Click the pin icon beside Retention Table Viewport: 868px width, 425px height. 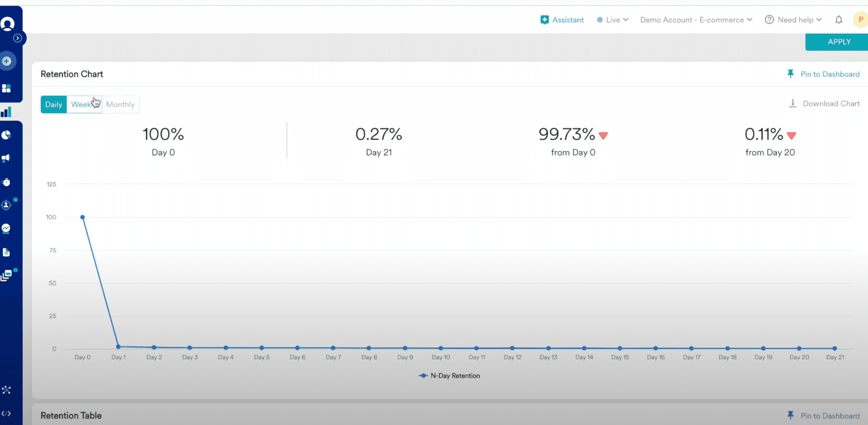(x=790, y=415)
